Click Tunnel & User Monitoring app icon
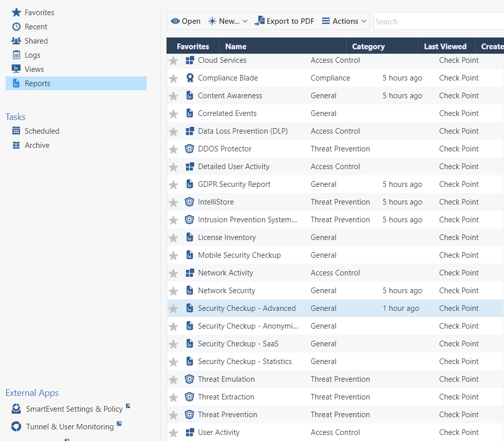Image resolution: width=504 pixels, height=441 pixels. (16, 426)
